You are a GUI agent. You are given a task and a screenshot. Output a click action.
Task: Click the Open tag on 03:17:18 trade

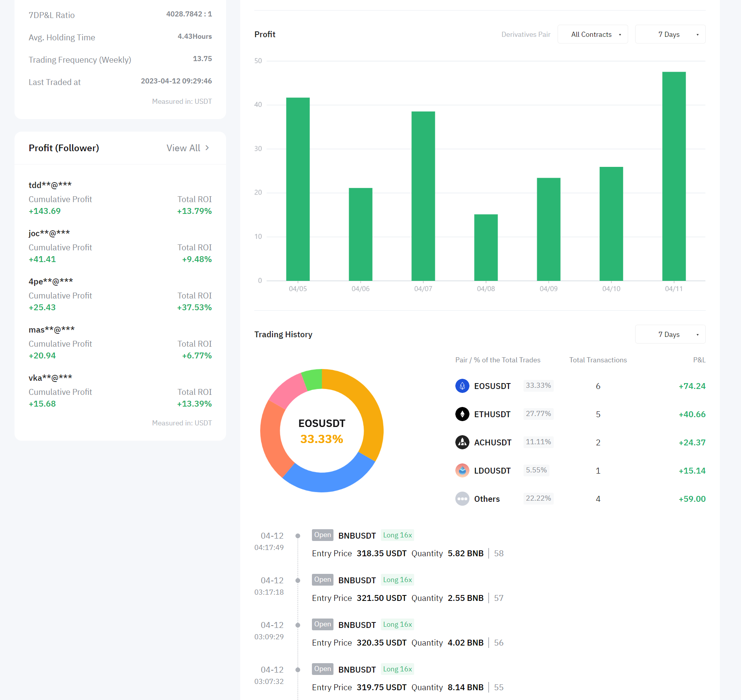(x=322, y=580)
